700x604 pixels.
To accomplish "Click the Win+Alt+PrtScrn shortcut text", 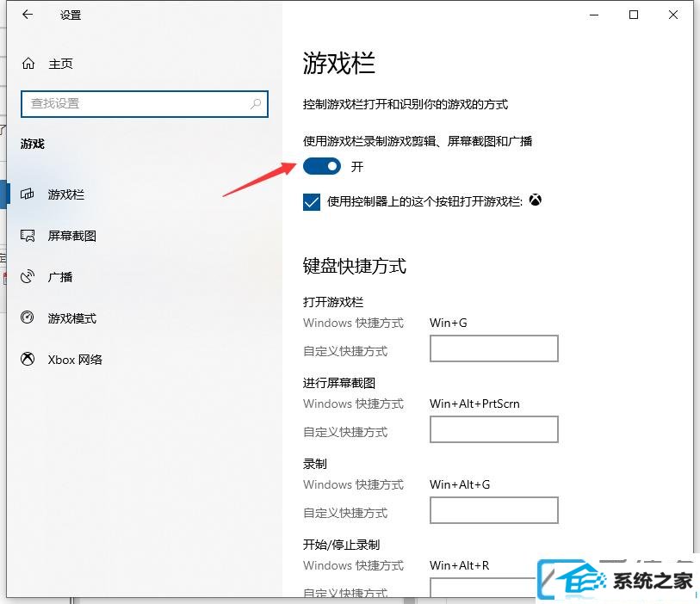I will 474,404.
